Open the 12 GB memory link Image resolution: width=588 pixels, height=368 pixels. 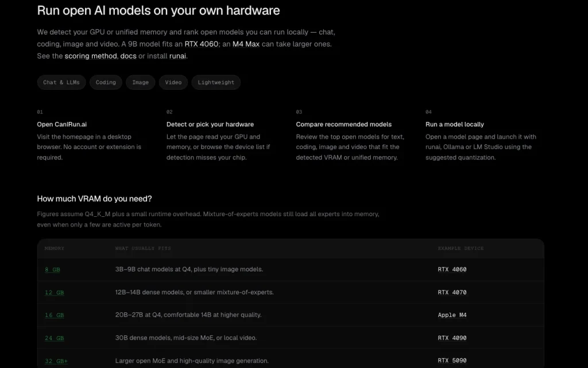(55, 293)
